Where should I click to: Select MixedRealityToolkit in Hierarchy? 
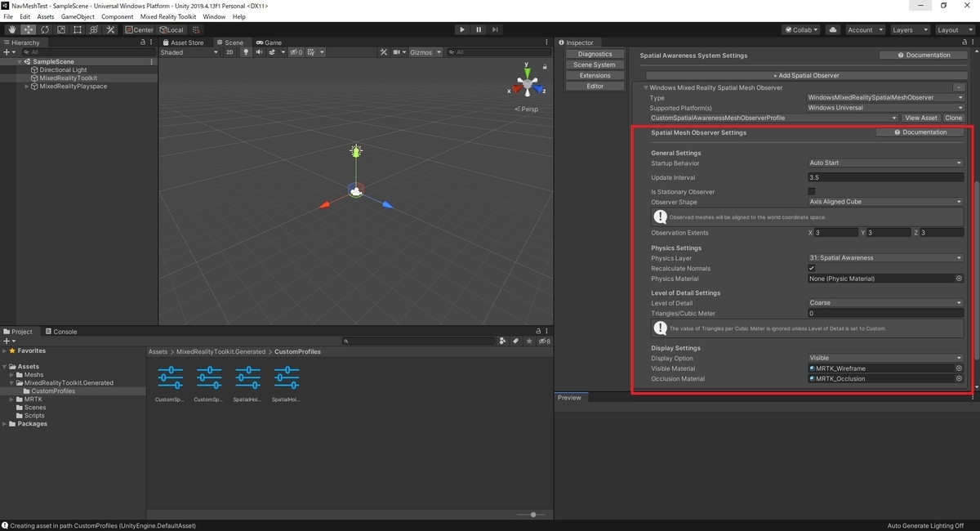point(68,78)
